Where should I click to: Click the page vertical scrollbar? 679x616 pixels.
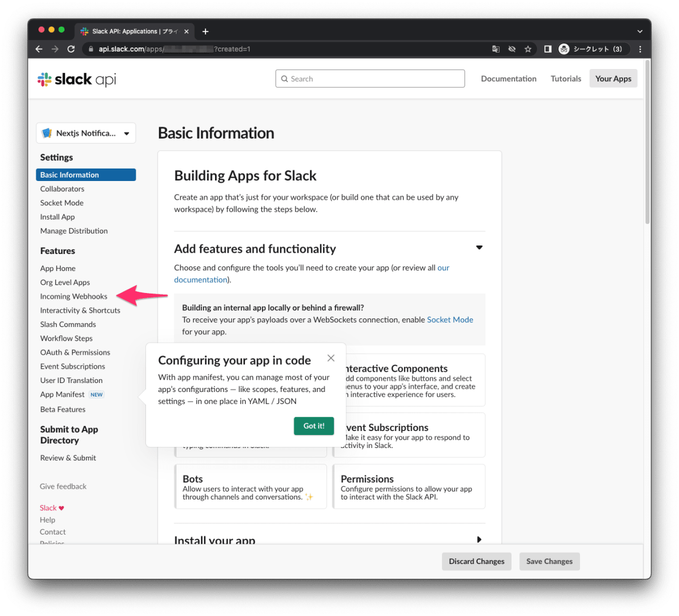click(647, 141)
